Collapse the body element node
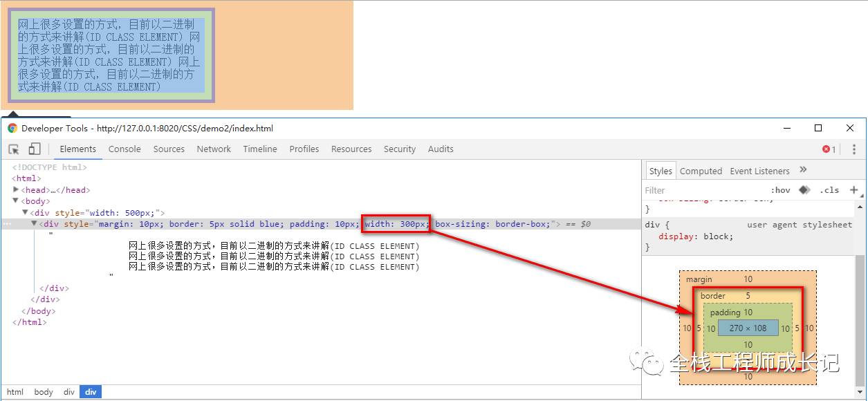The image size is (868, 401). 16,201
